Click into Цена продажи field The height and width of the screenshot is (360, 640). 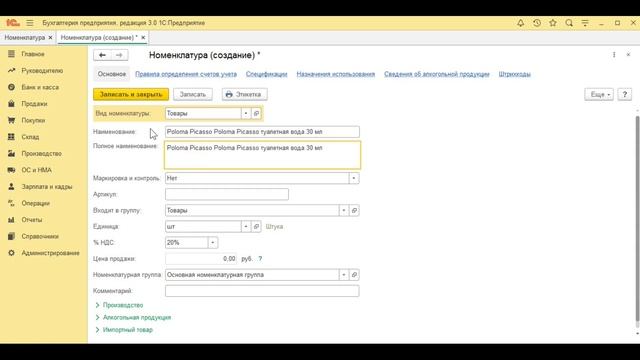201,259
